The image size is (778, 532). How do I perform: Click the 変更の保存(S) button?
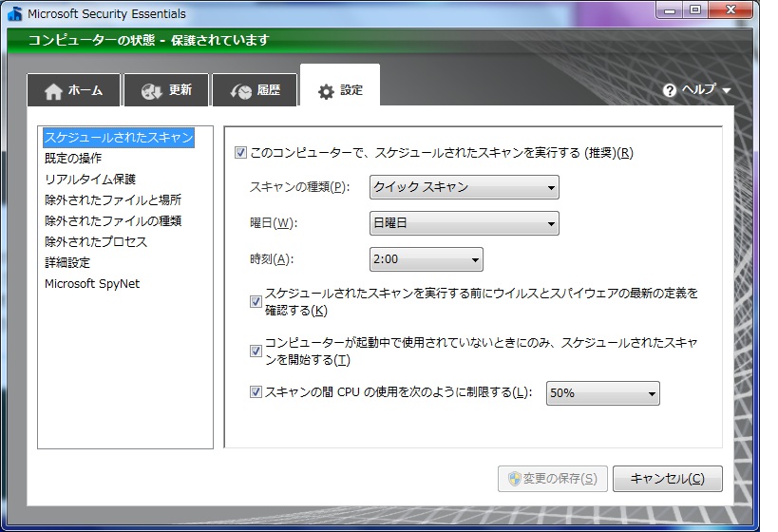coord(553,479)
